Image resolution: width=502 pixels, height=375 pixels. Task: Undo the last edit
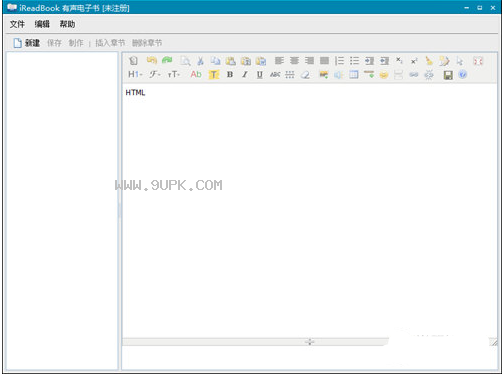152,61
